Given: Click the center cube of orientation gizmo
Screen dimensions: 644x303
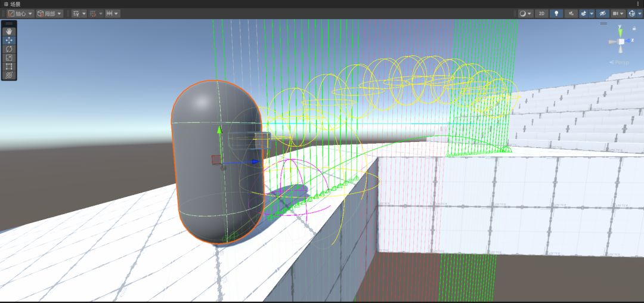Looking at the screenshot, I should click(x=621, y=42).
